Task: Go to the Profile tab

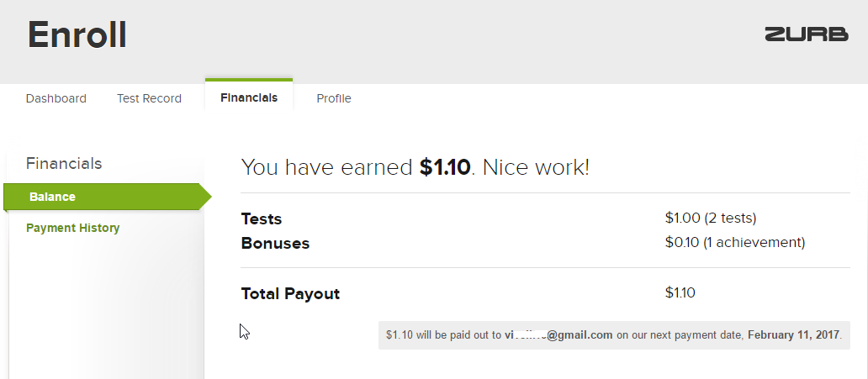Action: [x=334, y=98]
